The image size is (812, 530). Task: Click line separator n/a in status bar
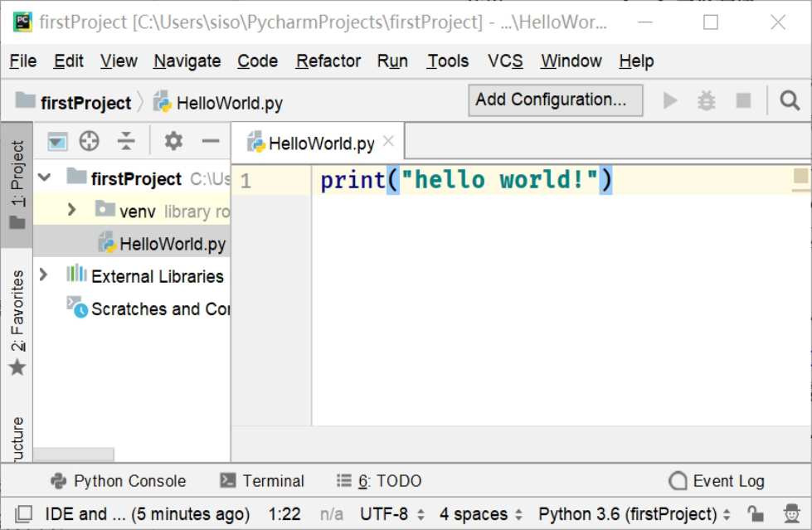tap(332, 514)
